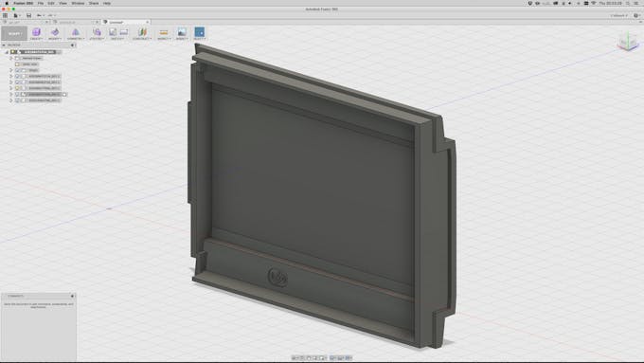Open the Create tools menu icon
Screen dimensions: 644x363
[x=36, y=32]
